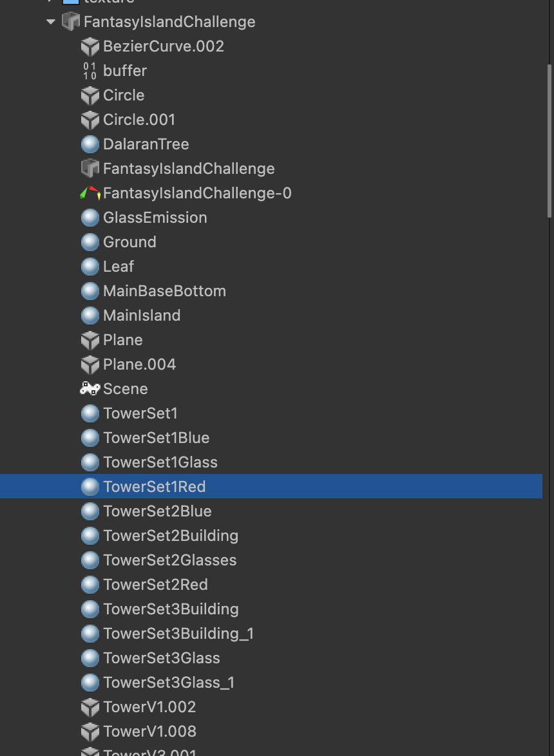Click the FantasyIslandChallenge-0 animation icon
554x756 pixels.
click(90, 193)
